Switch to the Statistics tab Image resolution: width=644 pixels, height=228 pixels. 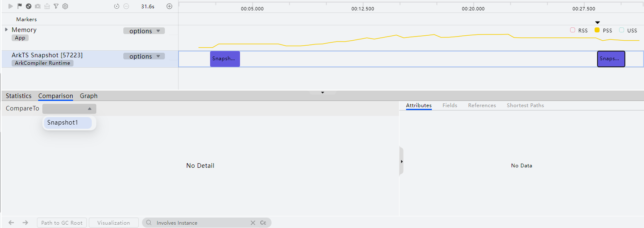tap(19, 96)
